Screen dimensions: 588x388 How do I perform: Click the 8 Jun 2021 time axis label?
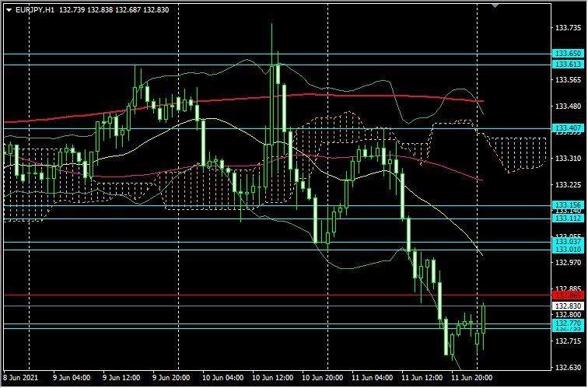[21, 378]
